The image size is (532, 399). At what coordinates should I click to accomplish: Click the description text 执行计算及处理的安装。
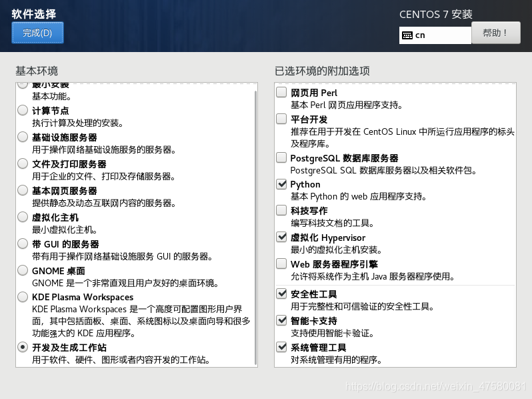tap(78, 123)
